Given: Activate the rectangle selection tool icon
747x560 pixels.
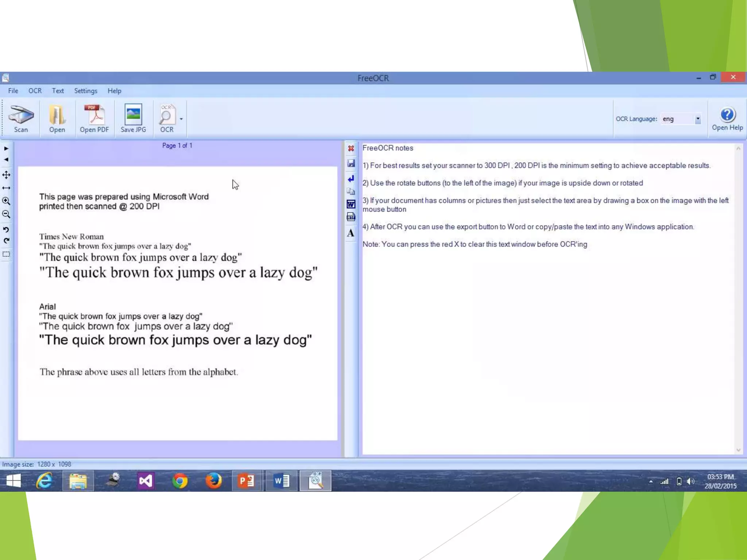Looking at the screenshot, I should pyautogui.click(x=6, y=254).
